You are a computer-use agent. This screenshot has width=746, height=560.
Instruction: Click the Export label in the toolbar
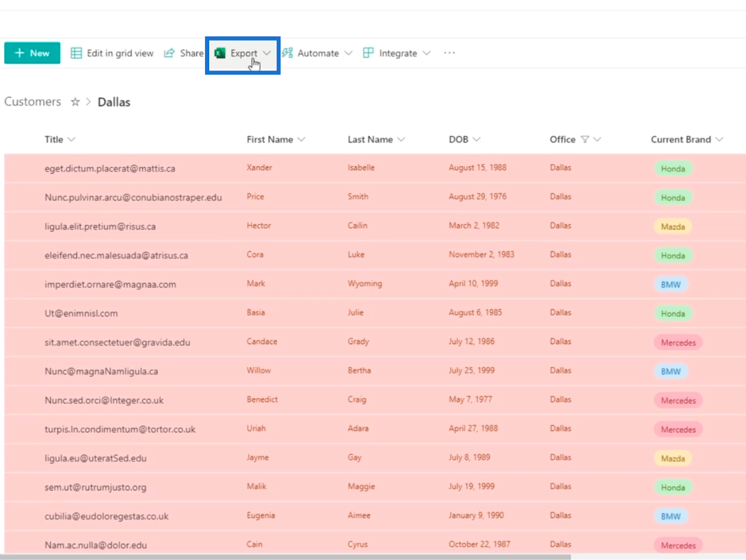pos(243,53)
